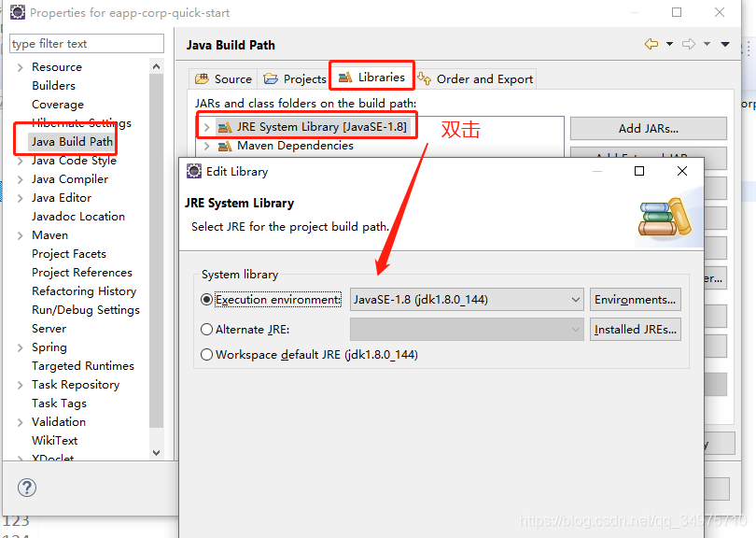The height and width of the screenshot is (538, 756).
Task: Select Javadoc Location in the tree
Action: coord(78,216)
